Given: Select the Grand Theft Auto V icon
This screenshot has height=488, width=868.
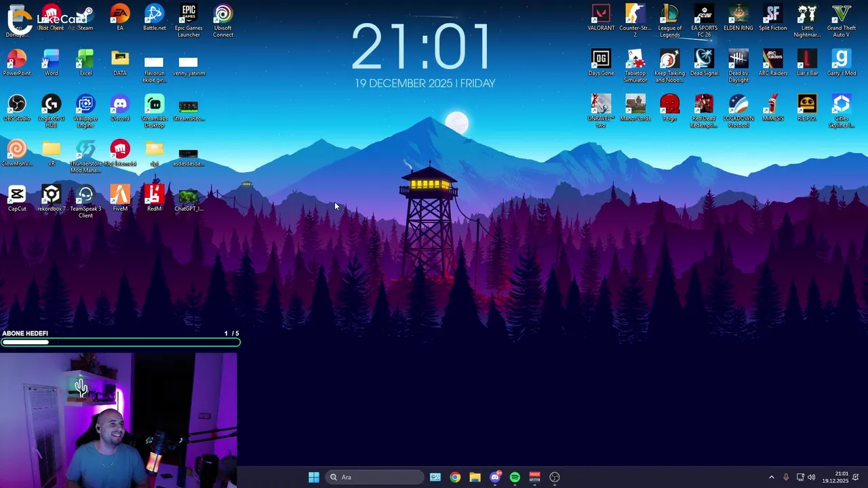Looking at the screenshot, I should tap(842, 21).
